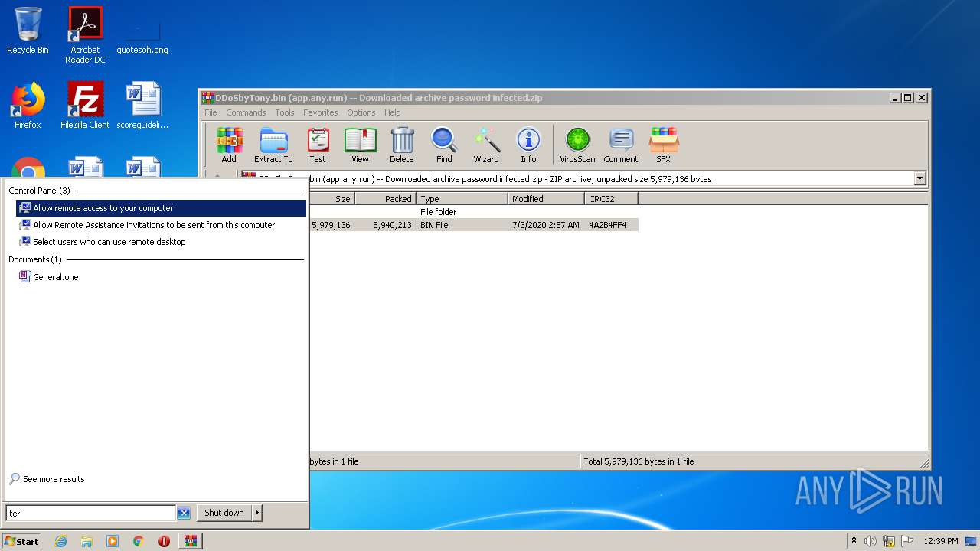The height and width of the screenshot is (551, 980).
Task: Show hidden tray icons arrow
Action: 854,540
